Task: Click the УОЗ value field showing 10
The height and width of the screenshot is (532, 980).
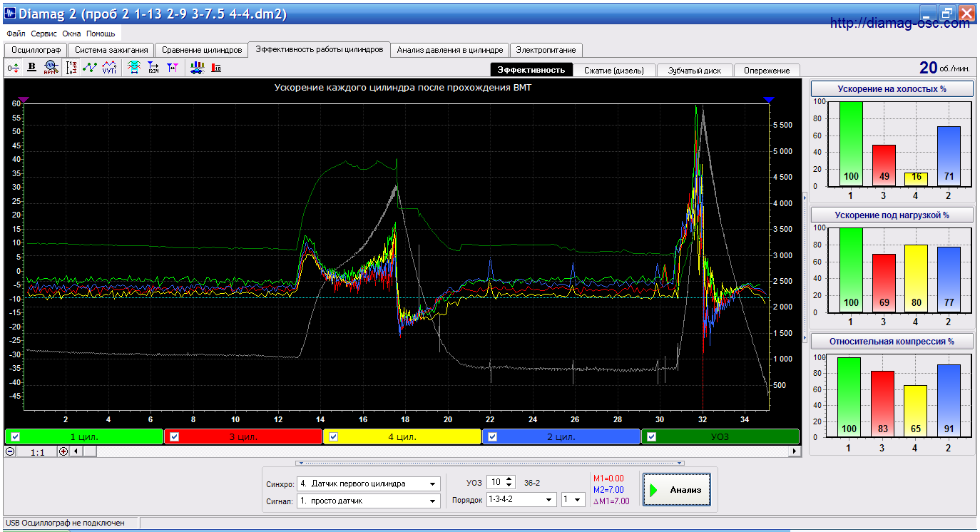Action: (x=496, y=483)
